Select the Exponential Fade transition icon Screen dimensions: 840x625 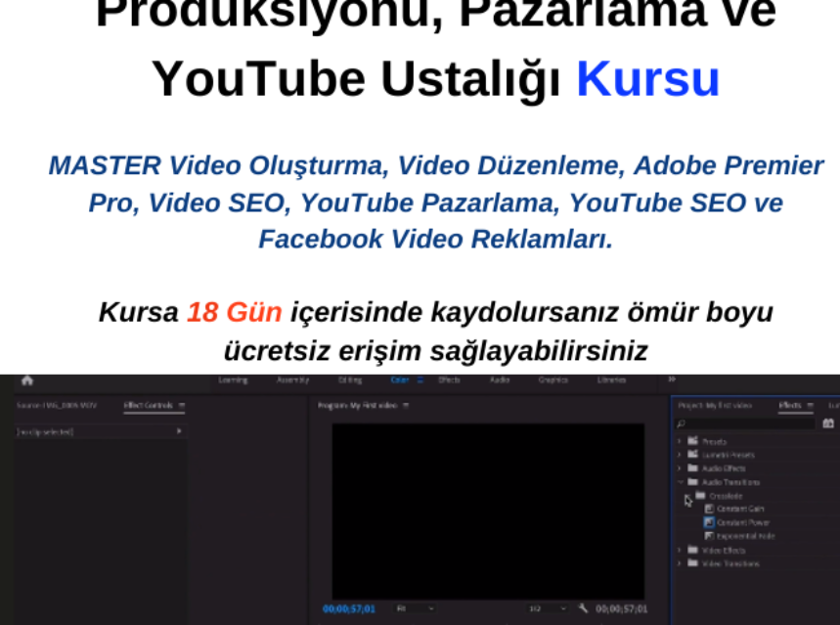pos(709,535)
